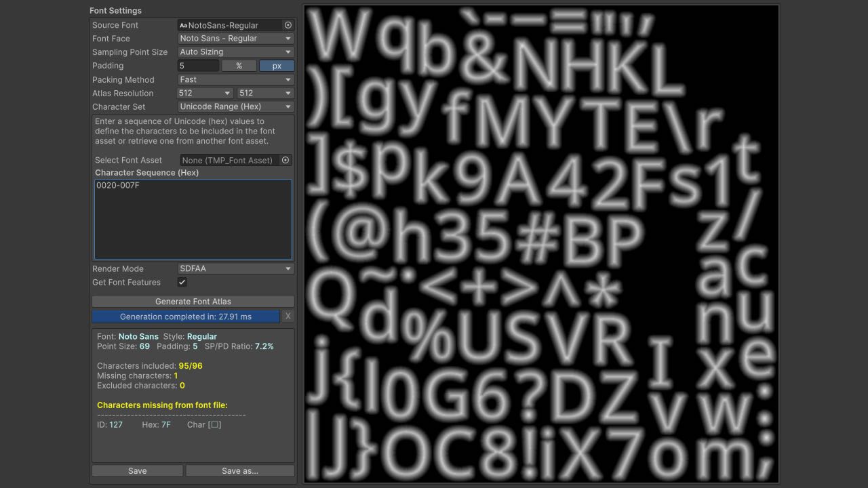The width and height of the screenshot is (868, 488).
Task: Open the Render Mode dropdown
Action: pyautogui.click(x=234, y=268)
